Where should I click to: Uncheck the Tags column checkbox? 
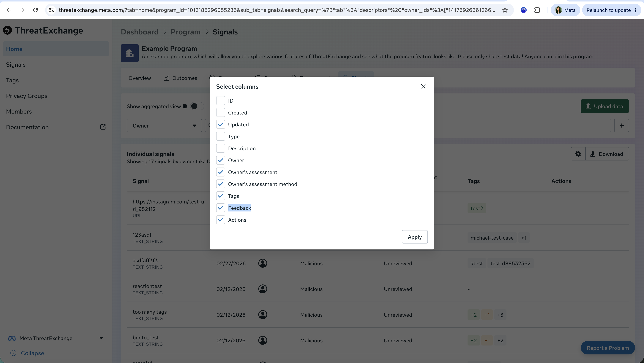(x=220, y=196)
